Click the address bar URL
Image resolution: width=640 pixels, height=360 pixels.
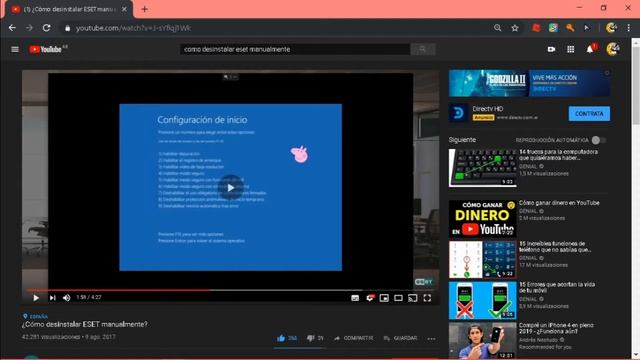point(133,28)
